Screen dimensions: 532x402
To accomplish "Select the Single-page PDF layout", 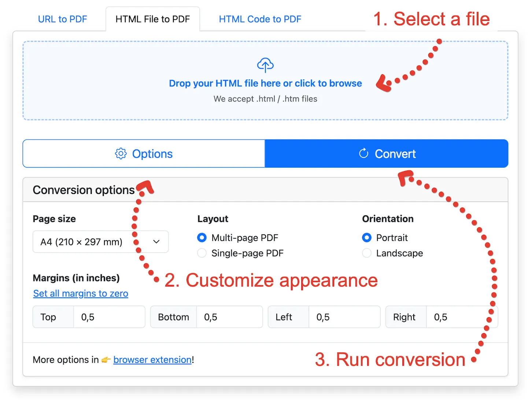I will (202, 253).
